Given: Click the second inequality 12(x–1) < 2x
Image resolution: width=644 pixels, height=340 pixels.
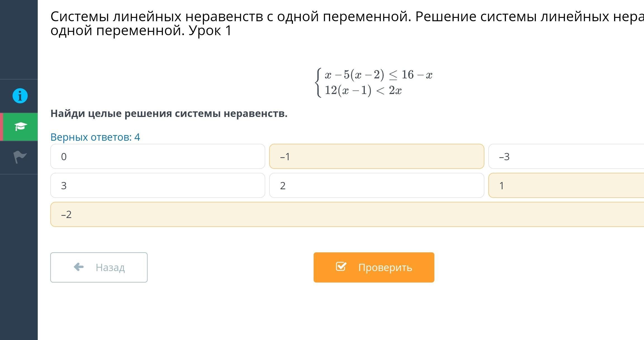Looking at the screenshot, I should (x=363, y=90).
